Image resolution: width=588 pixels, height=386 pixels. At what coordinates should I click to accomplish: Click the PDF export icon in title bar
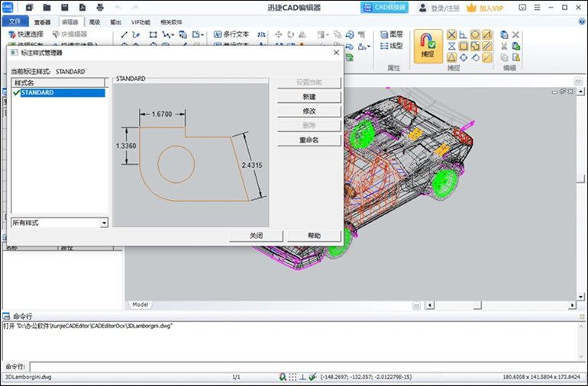[82, 8]
